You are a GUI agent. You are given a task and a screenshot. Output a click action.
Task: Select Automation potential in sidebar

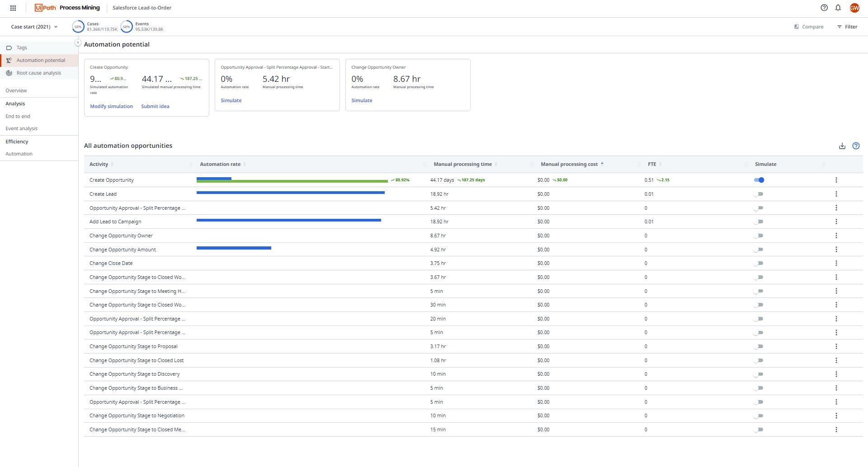39,60
